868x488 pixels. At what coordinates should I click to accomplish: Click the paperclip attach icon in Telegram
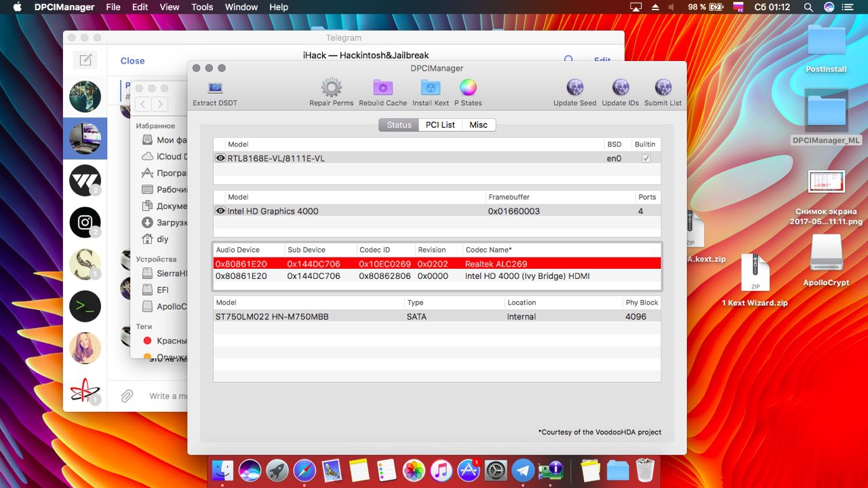pyautogui.click(x=127, y=396)
